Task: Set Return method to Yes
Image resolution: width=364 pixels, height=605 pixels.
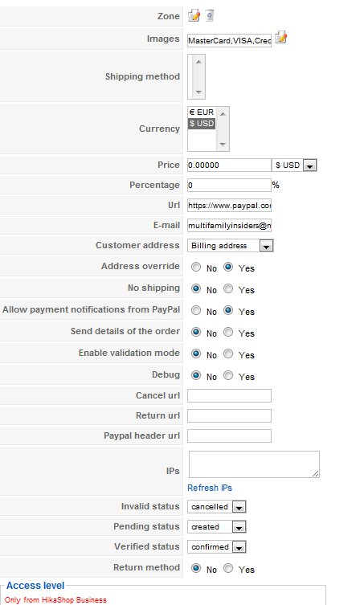Action: 228,568
